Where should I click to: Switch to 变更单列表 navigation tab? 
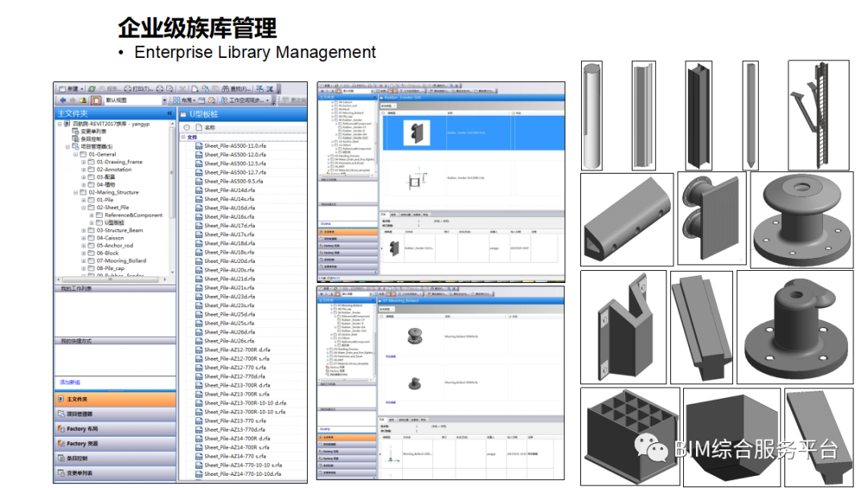point(115,473)
